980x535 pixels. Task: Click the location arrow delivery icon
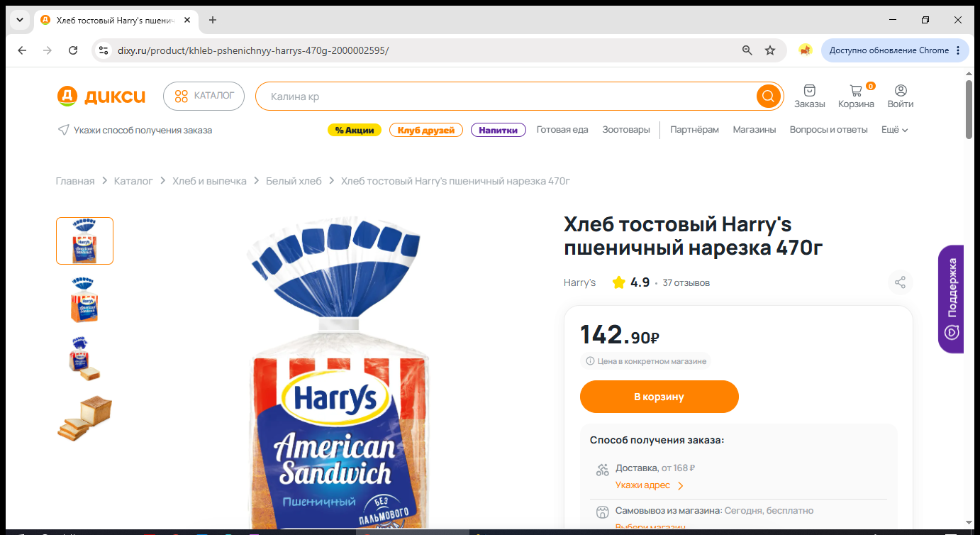63,130
